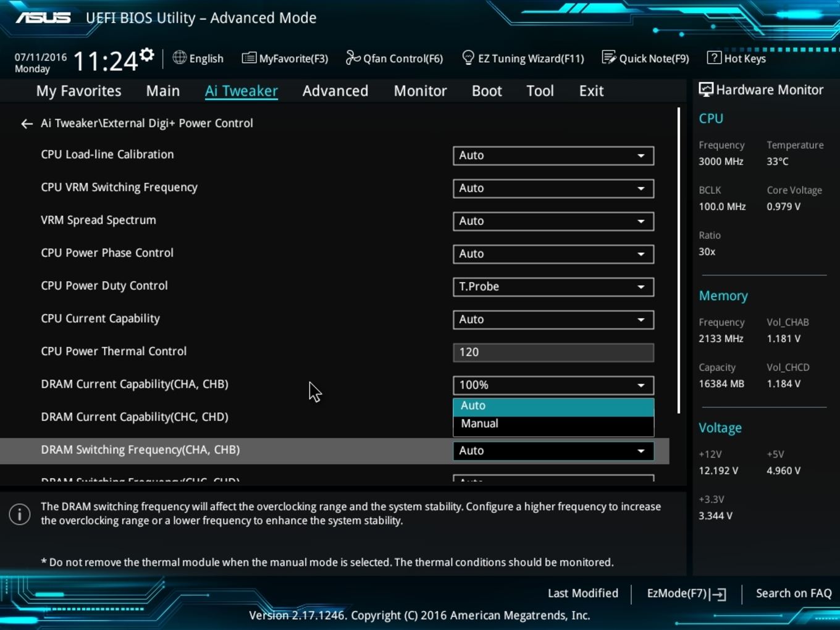Screen dimensions: 840x630
Task: Open Quick Note(F9) notepad icon
Action: pos(609,57)
